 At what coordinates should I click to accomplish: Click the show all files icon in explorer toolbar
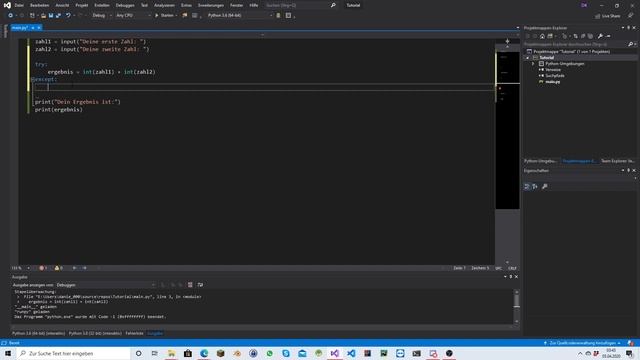click(x=590, y=36)
